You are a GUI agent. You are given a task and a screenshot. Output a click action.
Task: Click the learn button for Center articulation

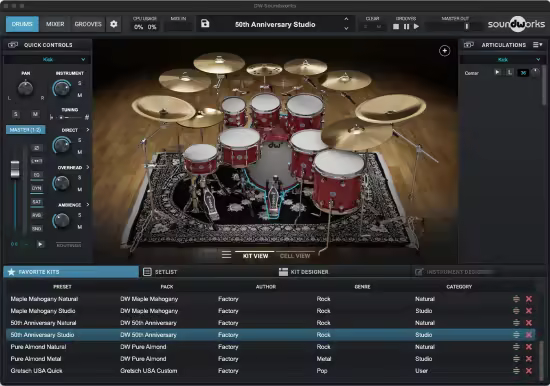pyautogui.click(x=509, y=72)
